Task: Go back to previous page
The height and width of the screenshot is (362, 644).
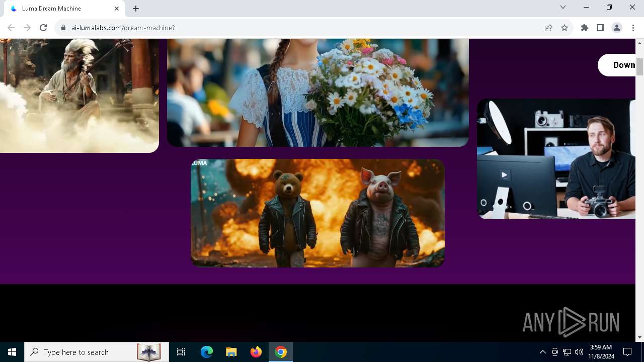Action: tap(11, 28)
